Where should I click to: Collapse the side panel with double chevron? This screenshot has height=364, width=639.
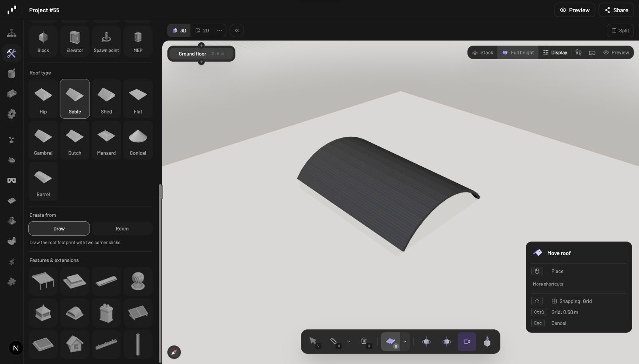click(x=237, y=30)
